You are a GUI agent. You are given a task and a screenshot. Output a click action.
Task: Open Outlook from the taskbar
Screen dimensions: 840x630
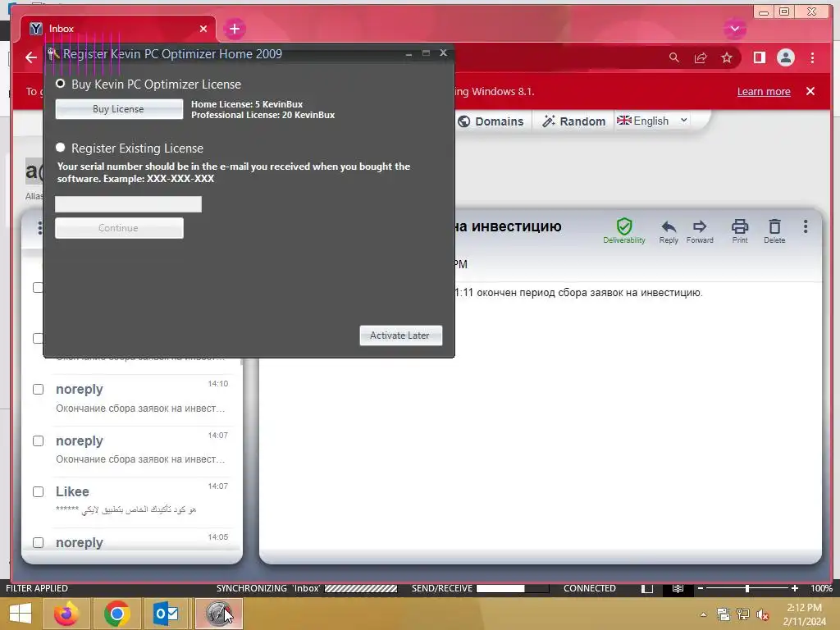point(167,614)
